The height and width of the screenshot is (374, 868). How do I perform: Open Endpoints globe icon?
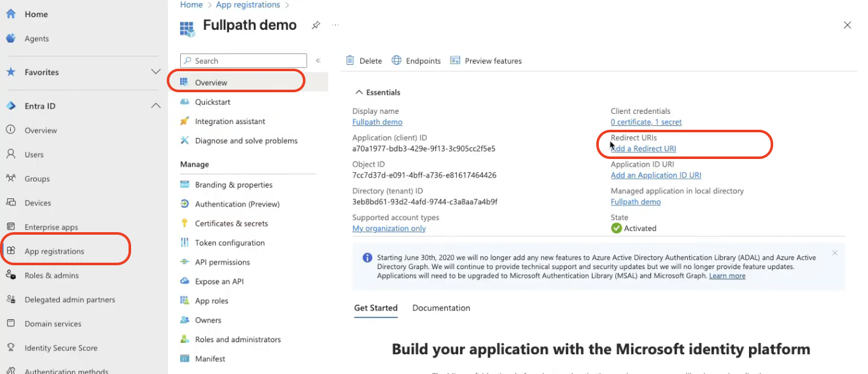(396, 60)
